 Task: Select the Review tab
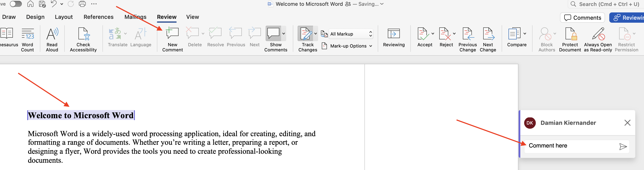(x=167, y=17)
